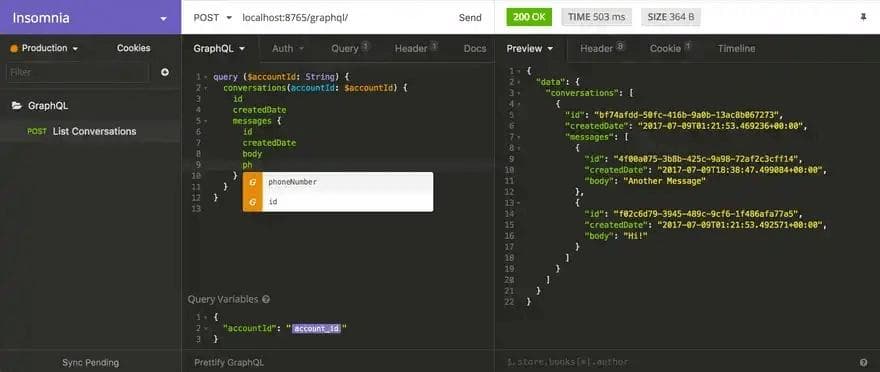Click the POST tag of List Conversations
This screenshot has height=372, width=880.
pyautogui.click(x=36, y=132)
